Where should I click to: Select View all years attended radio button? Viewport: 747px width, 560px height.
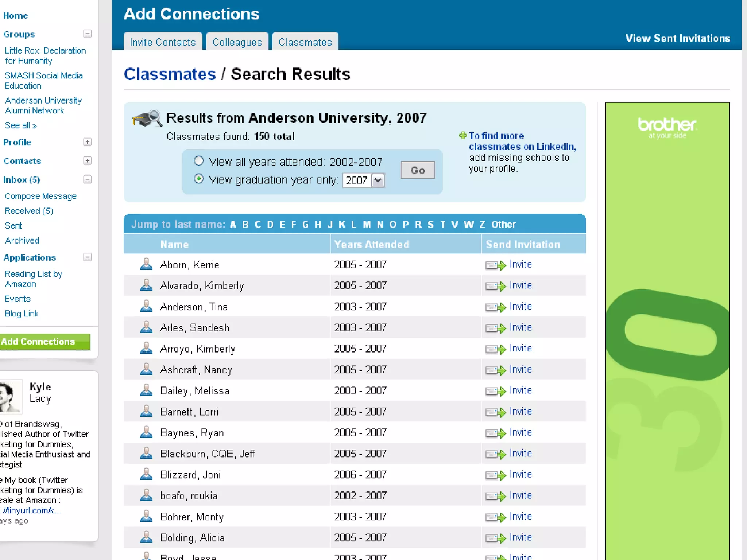click(x=199, y=161)
